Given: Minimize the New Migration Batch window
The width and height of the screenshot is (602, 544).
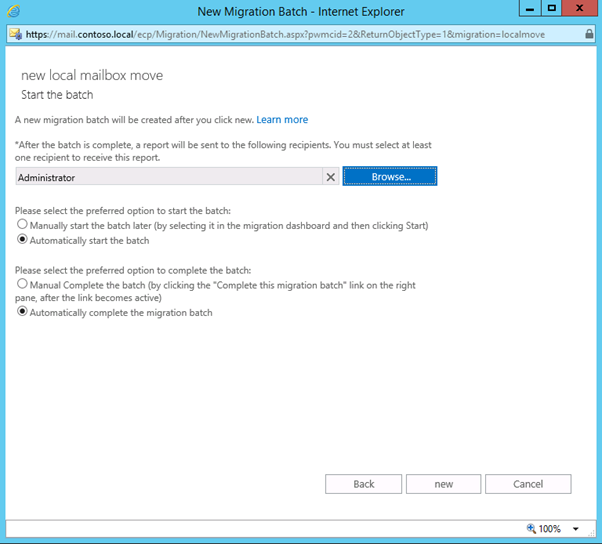Looking at the screenshot, I should [530, 8].
